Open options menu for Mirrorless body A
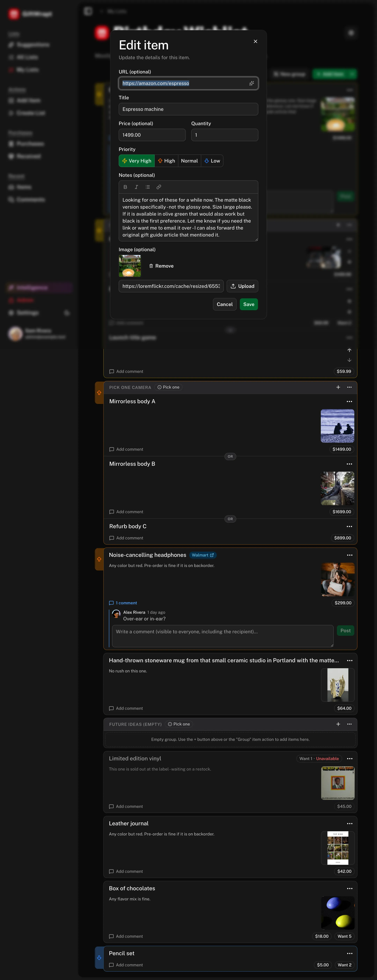Screen dimensions: 377x980 (349, 402)
